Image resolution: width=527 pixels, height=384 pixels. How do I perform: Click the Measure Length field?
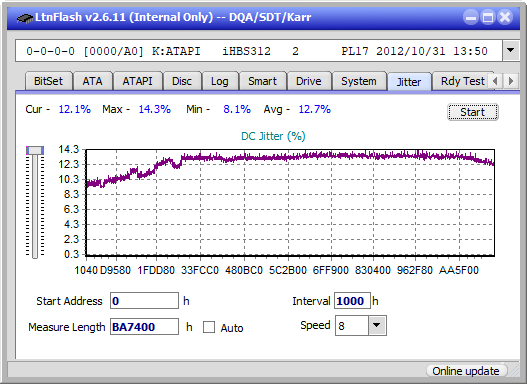(144, 327)
